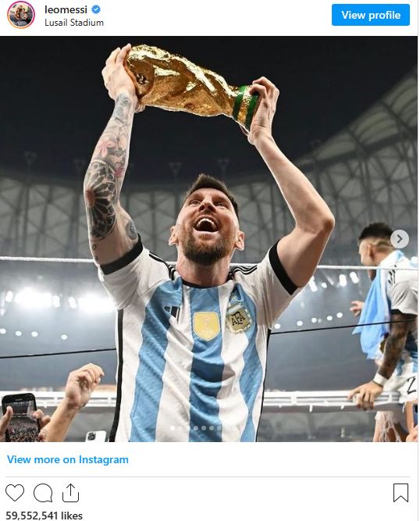Screen dimensions: 420x521
Task: Advance to the next photo with the arrow
Action: click(x=400, y=238)
